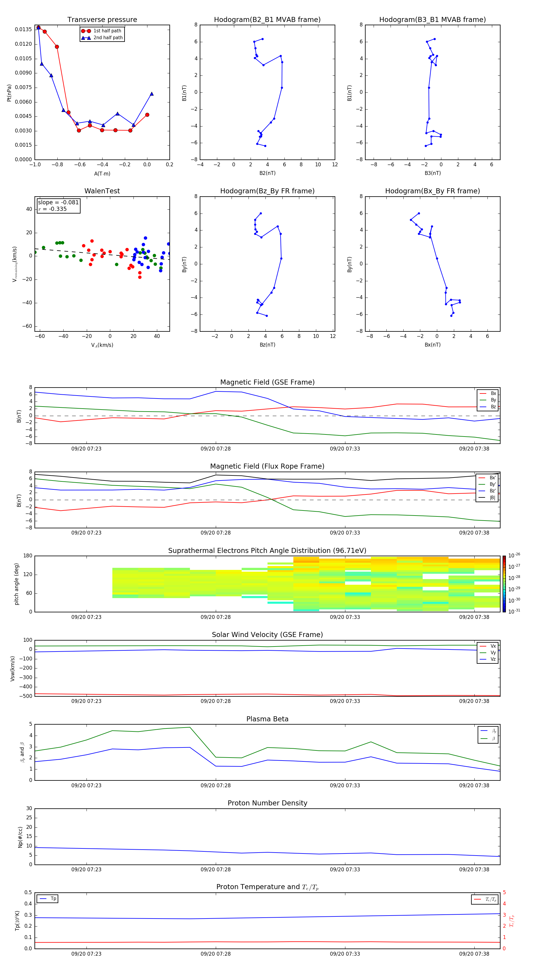Click the "Proton Temperature and Te/Tp" title
Image resolution: width=535 pixels, height=980 pixels.
(x=267, y=888)
